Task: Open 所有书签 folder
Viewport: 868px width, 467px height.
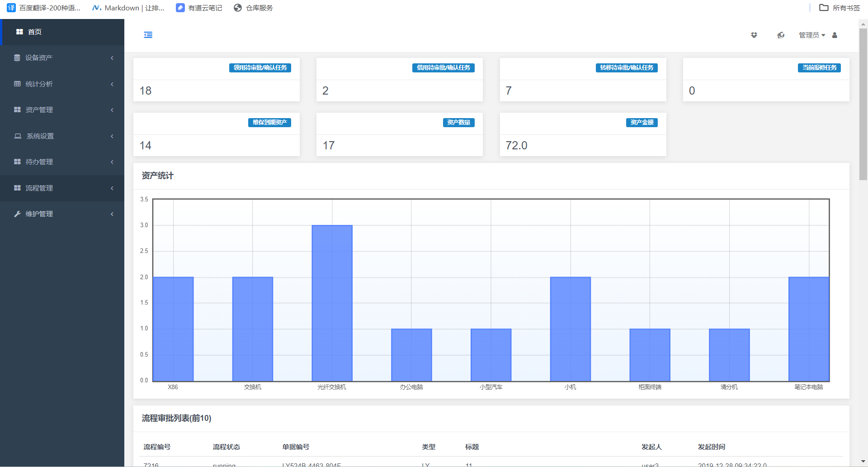Action: pyautogui.click(x=840, y=8)
